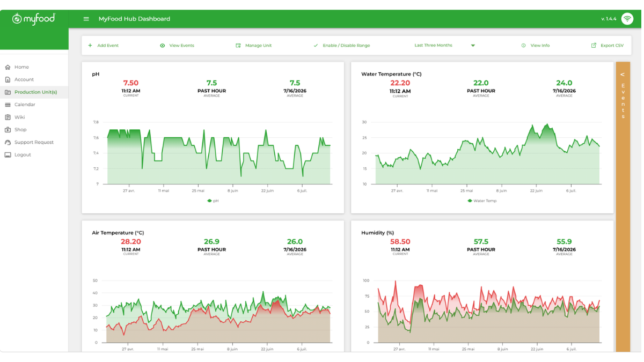The image size is (644, 362).
Task: Click the Shop sidebar icon
Action: [x=8, y=130]
